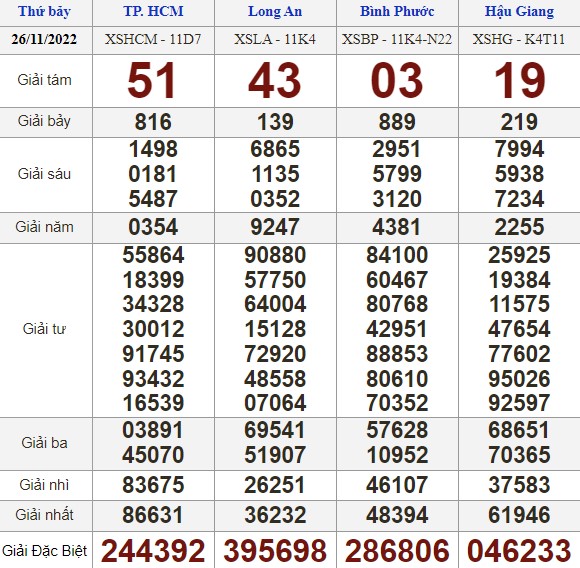Select Long An Giải tám number 43
The height and width of the screenshot is (568, 580).
pyautogui.click(x=274, y=81)
